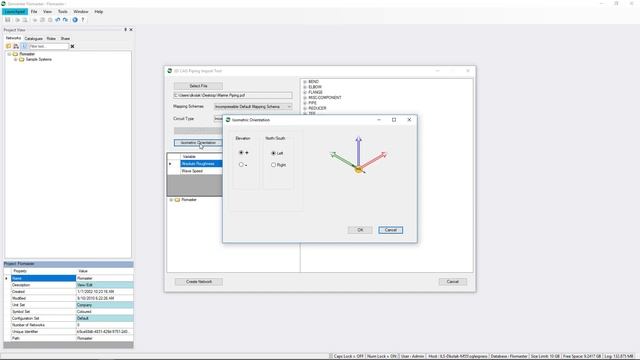The height and width of the screenshot is (360, 640).
Task: Switch to the Roles tab
Action: pyautogui.click(x=51, y=38)
